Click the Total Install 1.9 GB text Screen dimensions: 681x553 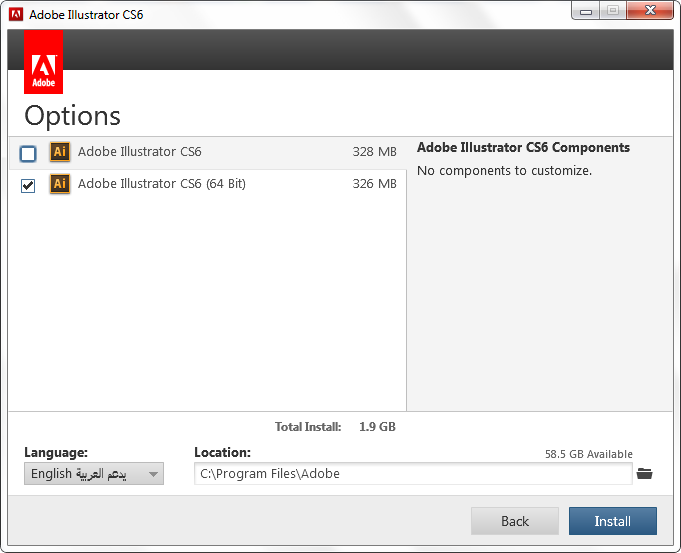coord(335,427)
